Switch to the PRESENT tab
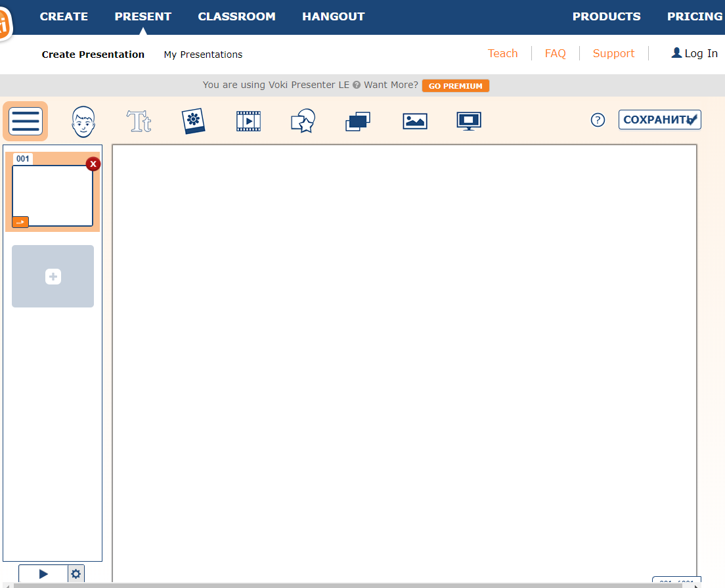The height and width of the screenshot is (588, 725). point(143,16)
